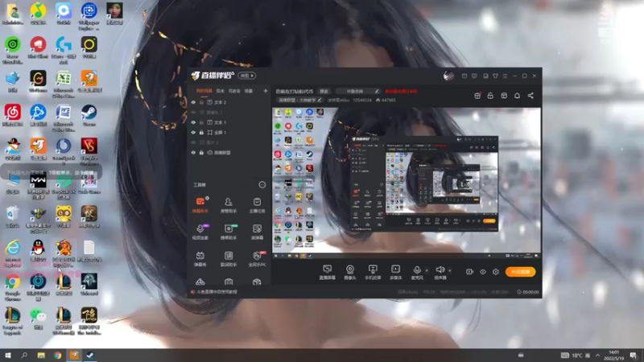The image size is (644, 362).
Task: Click the record video icon
Action: [469, 272]
